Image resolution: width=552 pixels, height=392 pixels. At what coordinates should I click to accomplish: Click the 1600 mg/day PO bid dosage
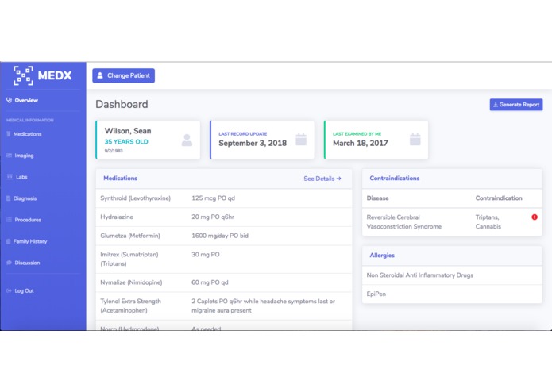(x=220, y=236)
